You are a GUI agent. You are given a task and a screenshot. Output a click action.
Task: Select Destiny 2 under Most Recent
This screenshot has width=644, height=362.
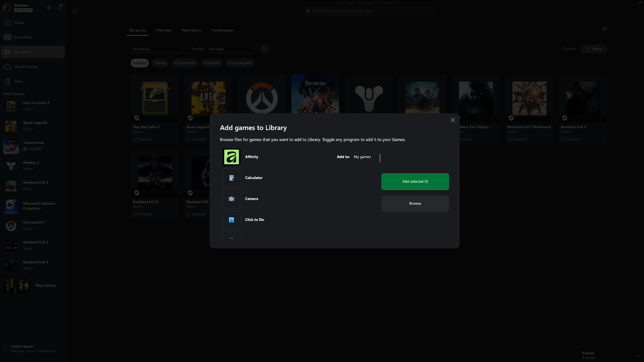31,166
